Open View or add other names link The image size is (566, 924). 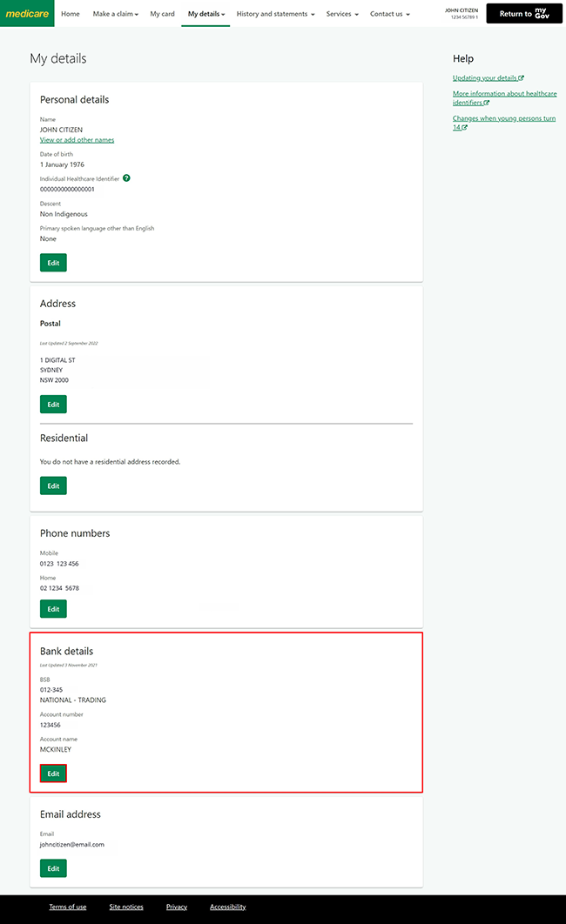coord(77,140)
